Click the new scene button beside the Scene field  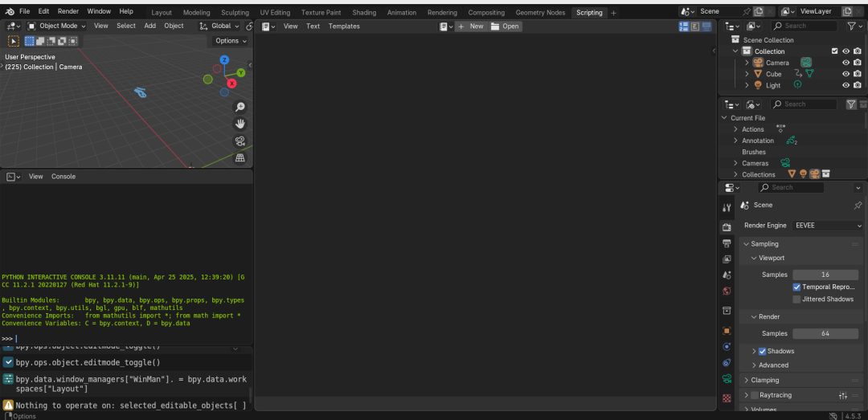click(x=759, y=11)
